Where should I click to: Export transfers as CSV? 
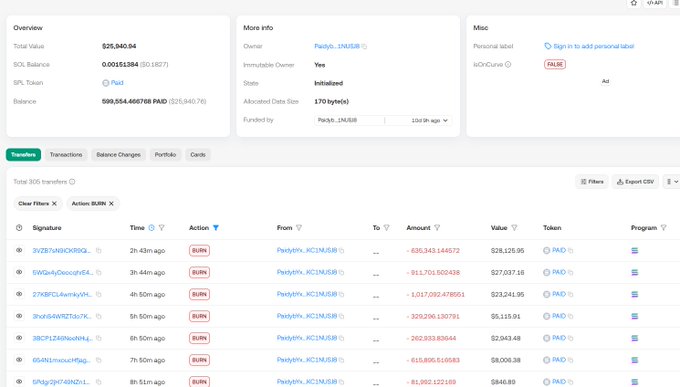pos(635,182)
